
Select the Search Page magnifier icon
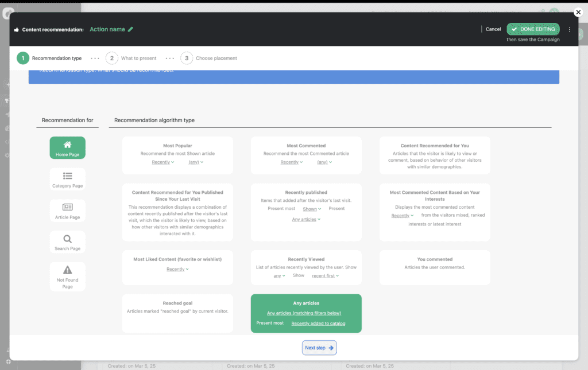(67, 239)
